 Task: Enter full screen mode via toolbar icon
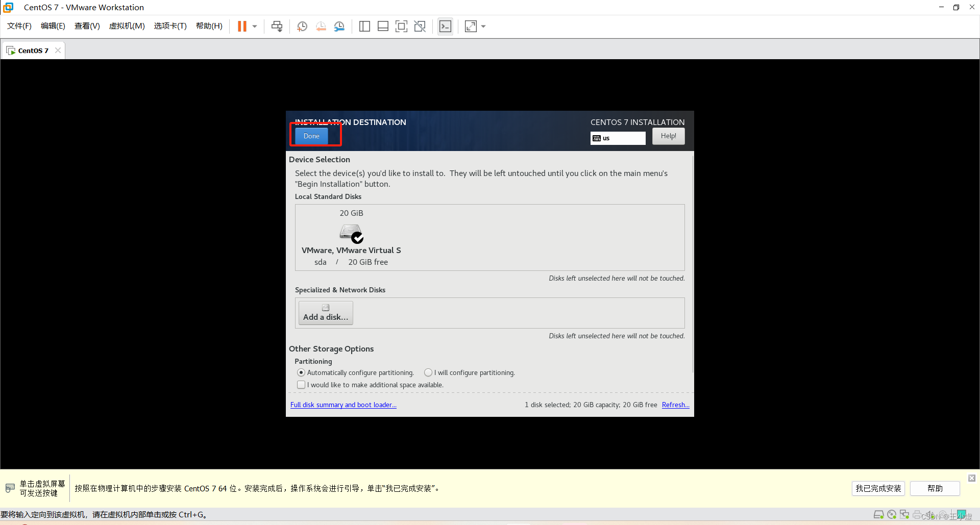(402, 27)
